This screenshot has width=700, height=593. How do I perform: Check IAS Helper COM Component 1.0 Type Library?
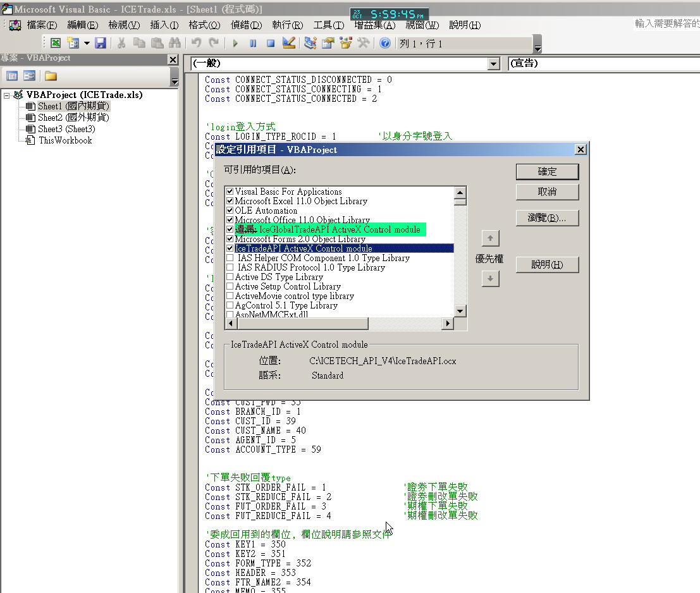click(230, 257)
